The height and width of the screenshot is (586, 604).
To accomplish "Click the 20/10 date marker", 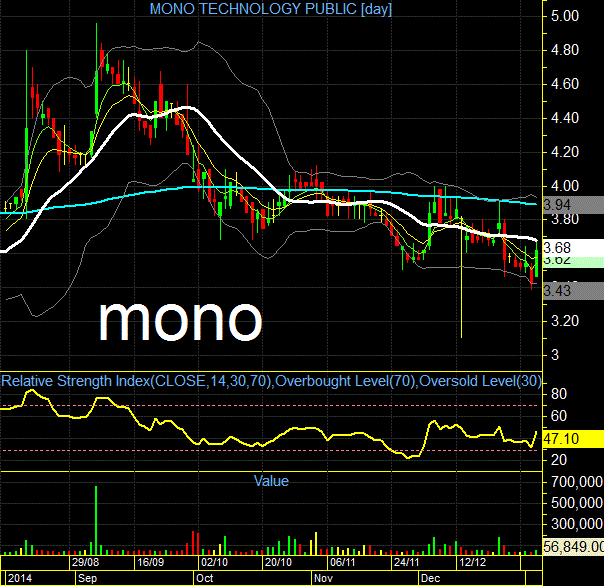I will click(278, 562).
